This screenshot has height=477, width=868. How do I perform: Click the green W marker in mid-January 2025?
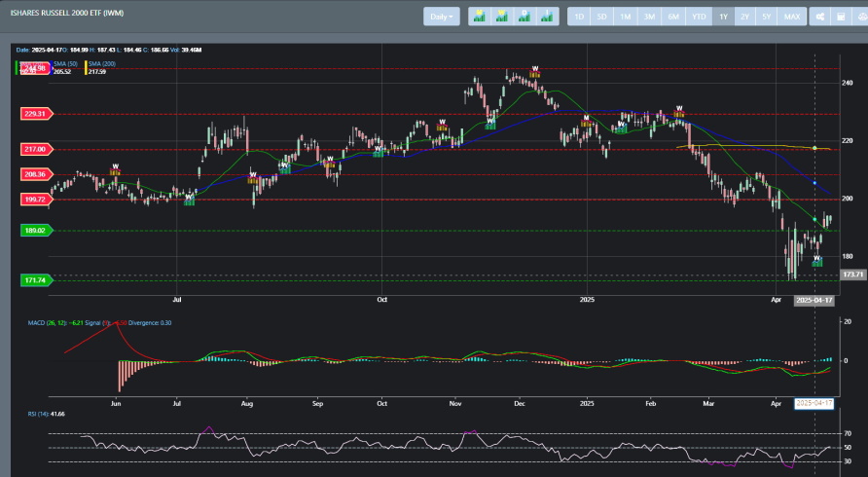[x=621, y=128]
